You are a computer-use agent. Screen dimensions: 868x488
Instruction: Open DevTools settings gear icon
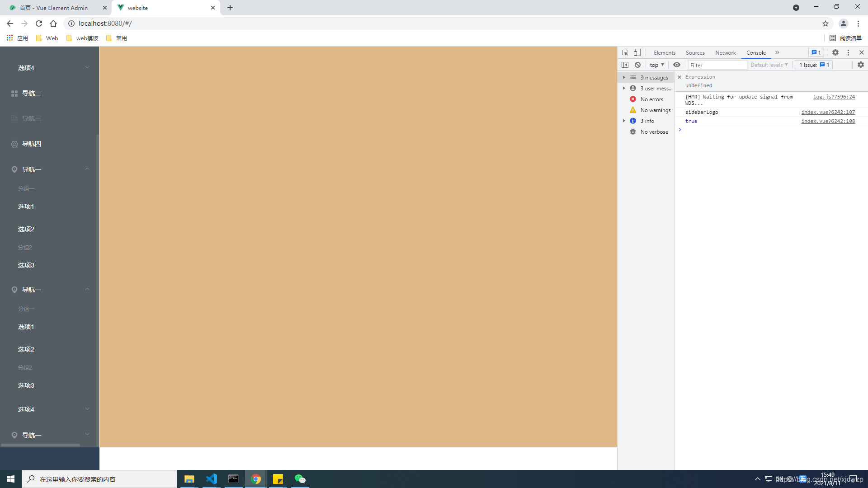point(835,52)
